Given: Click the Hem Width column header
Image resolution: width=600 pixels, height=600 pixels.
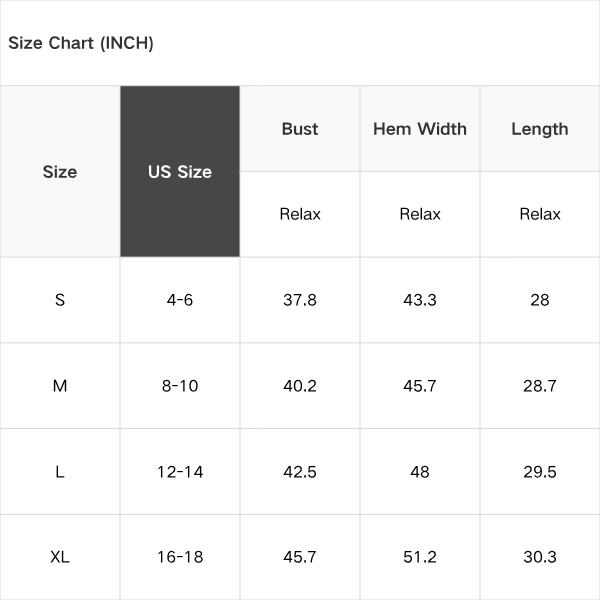Looking at the screenshot, I should click(420, 129).
